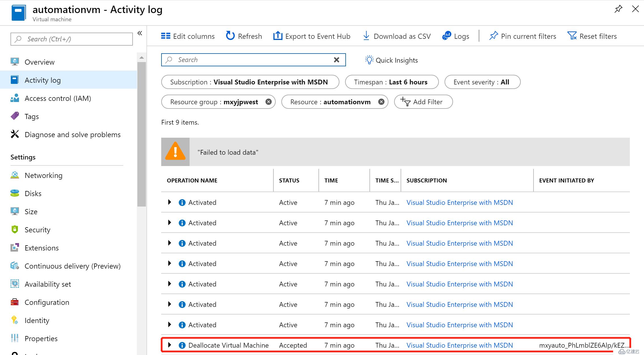Image resolution: width=644 pixels, height=355 pixels.
Task: Click the Configuration toolbox icon
Action: coord(15,302)
